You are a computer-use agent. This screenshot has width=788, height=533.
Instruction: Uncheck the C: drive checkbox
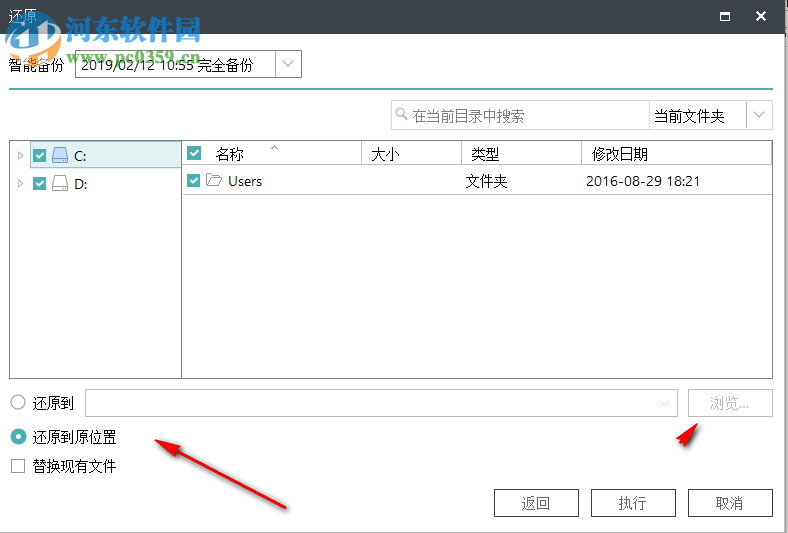(x=40, y=155)
